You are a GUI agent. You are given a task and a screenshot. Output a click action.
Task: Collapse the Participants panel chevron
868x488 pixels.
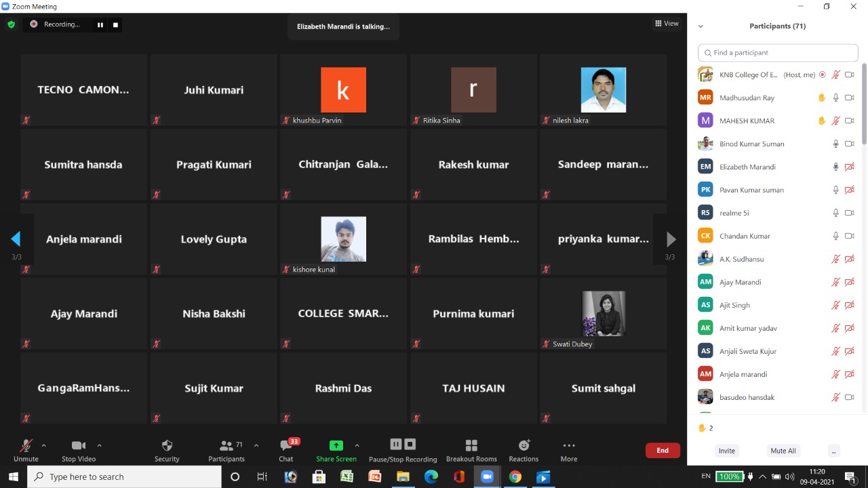point(701,26)
